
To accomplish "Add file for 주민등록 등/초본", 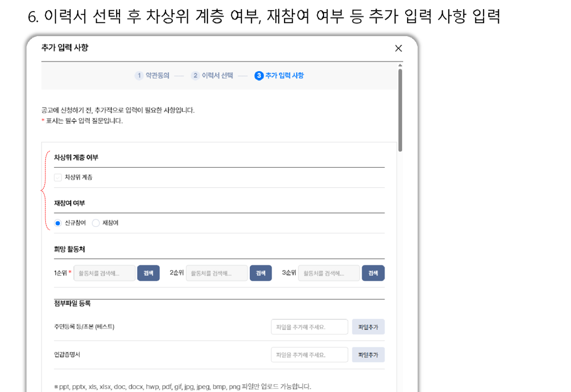I will (x=368, y=327).
